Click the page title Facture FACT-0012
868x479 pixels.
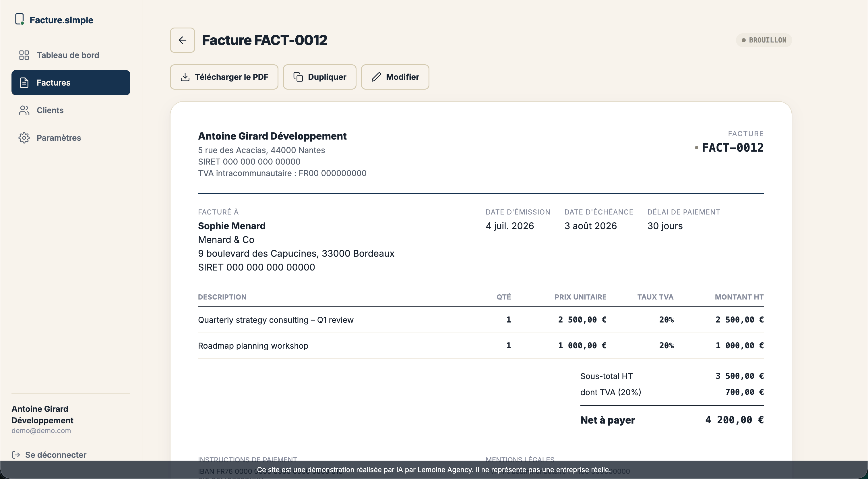click(x=265, y=40)
